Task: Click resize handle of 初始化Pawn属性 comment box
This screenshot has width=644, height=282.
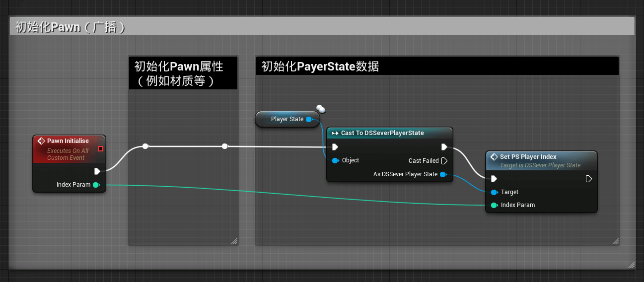Action: (x=234, y=241)
